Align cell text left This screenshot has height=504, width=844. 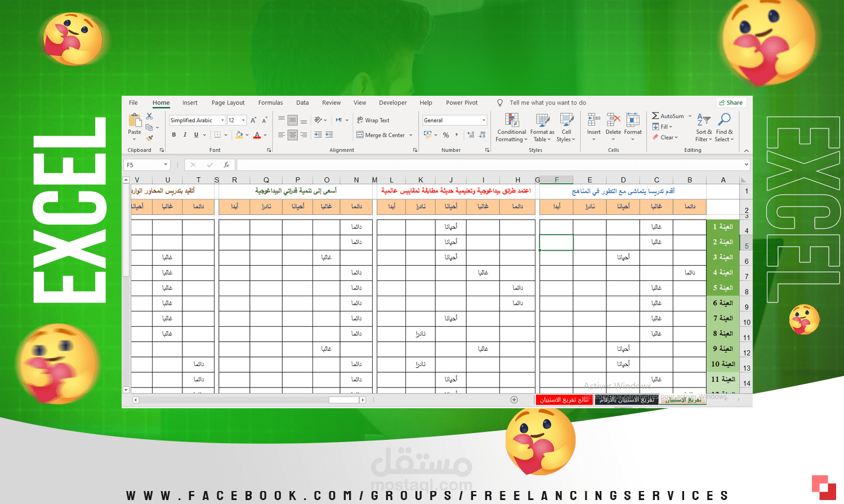point(282,135)
